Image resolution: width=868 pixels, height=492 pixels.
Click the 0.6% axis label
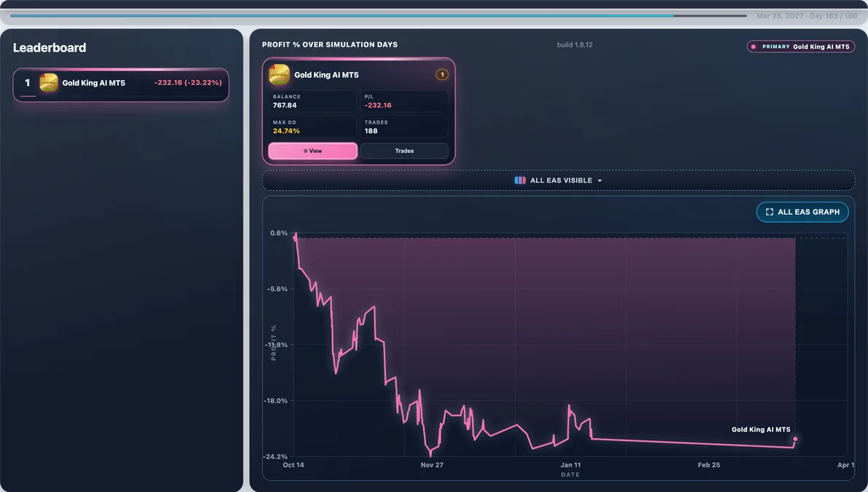tap(279, 233)
